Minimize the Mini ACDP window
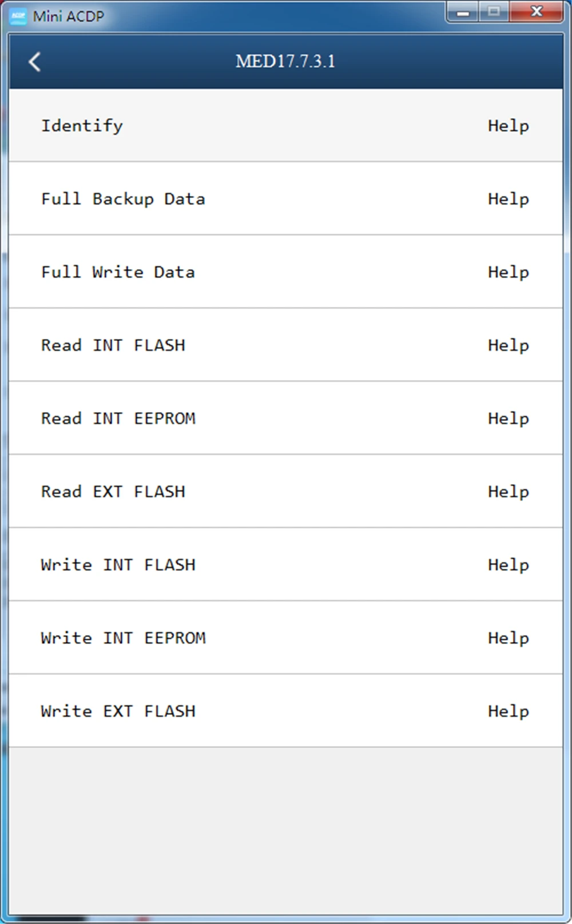 463,12
